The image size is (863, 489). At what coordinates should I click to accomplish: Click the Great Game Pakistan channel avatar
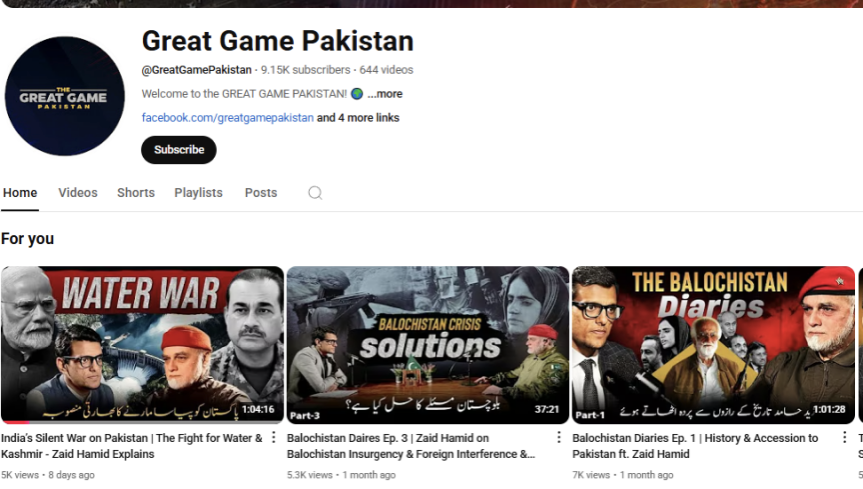pos(64,96)
